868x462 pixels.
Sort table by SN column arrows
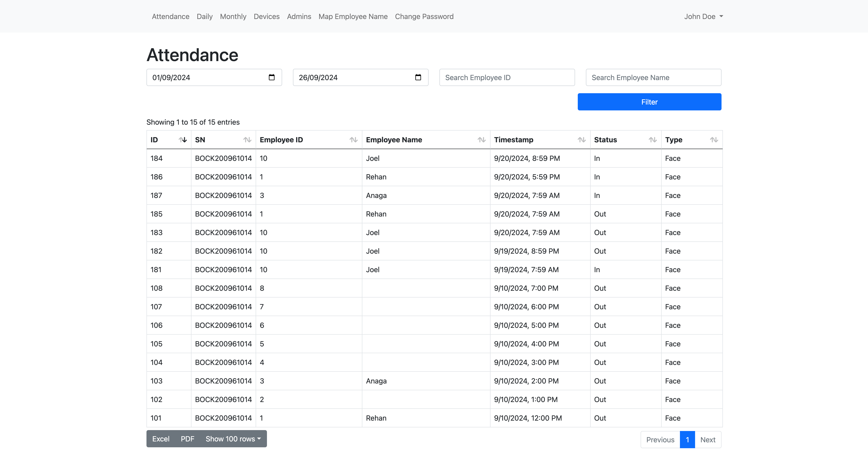pos(247,140)
